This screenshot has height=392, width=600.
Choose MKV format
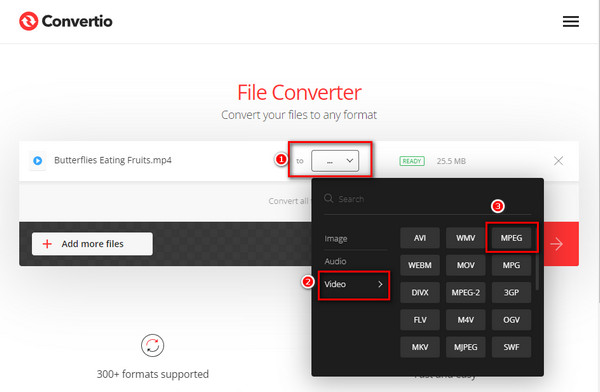420,347
